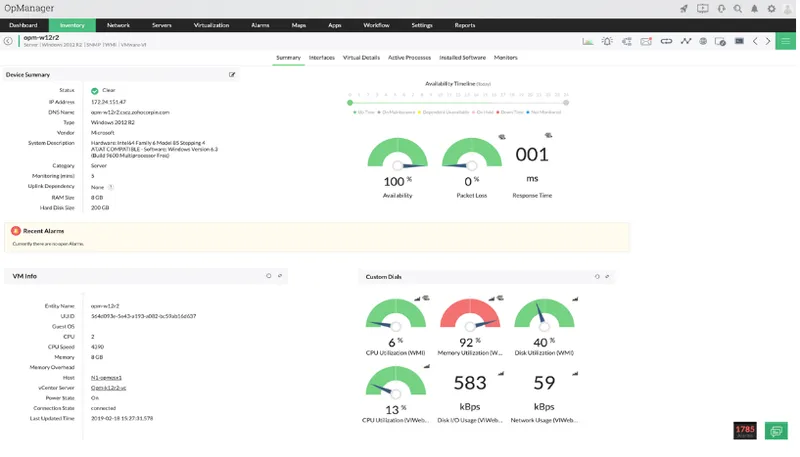Image resolution: width=800 pixels, height=457 pixels.
Task: Open the Apps menu
Action: (x=335, y=25)
